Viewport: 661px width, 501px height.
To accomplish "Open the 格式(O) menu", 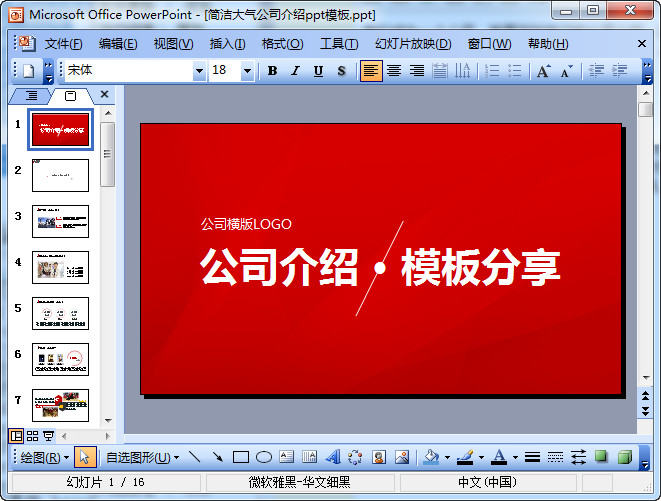I will (282, 44).
